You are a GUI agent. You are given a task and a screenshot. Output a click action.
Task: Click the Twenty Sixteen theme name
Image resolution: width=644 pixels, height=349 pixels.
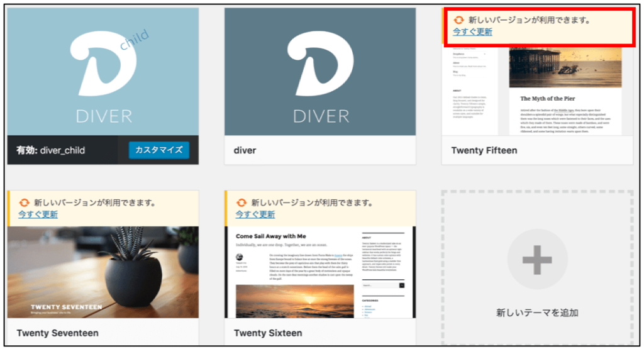pos(268,333)
